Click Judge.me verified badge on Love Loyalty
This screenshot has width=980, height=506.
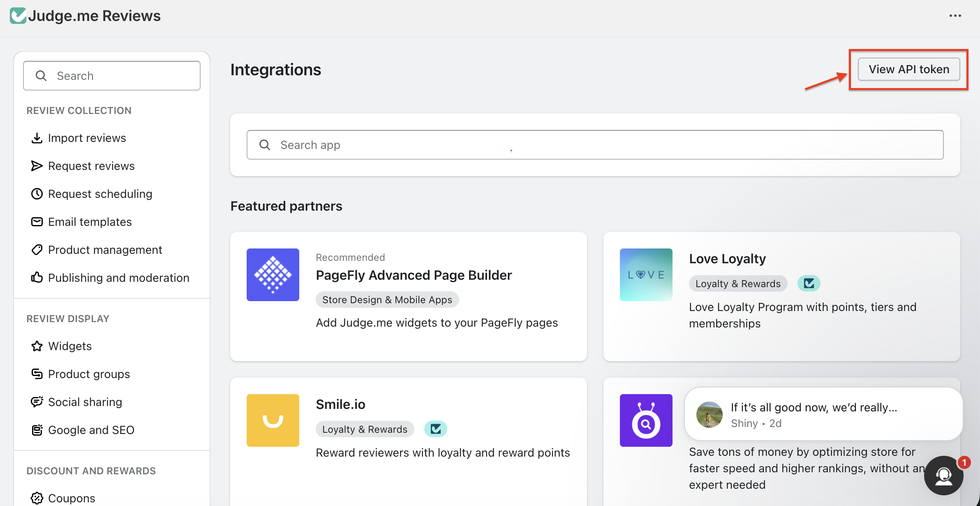(x=809, y=283)
